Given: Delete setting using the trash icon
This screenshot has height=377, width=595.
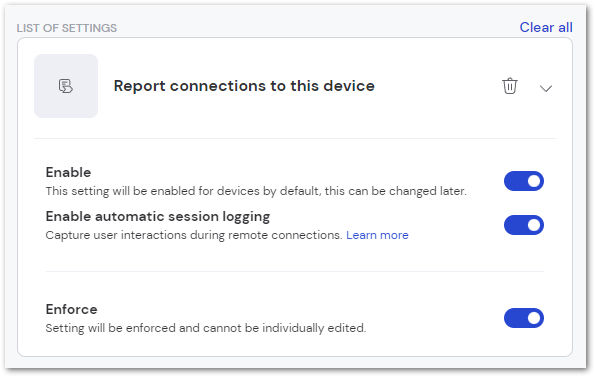Looking at the screenshot, I should [x=510, y=86].
